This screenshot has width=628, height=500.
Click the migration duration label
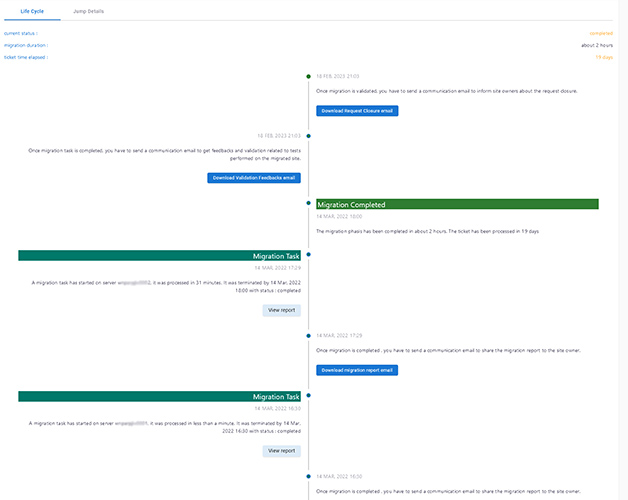pyautogui.click(x=26, y=45)
